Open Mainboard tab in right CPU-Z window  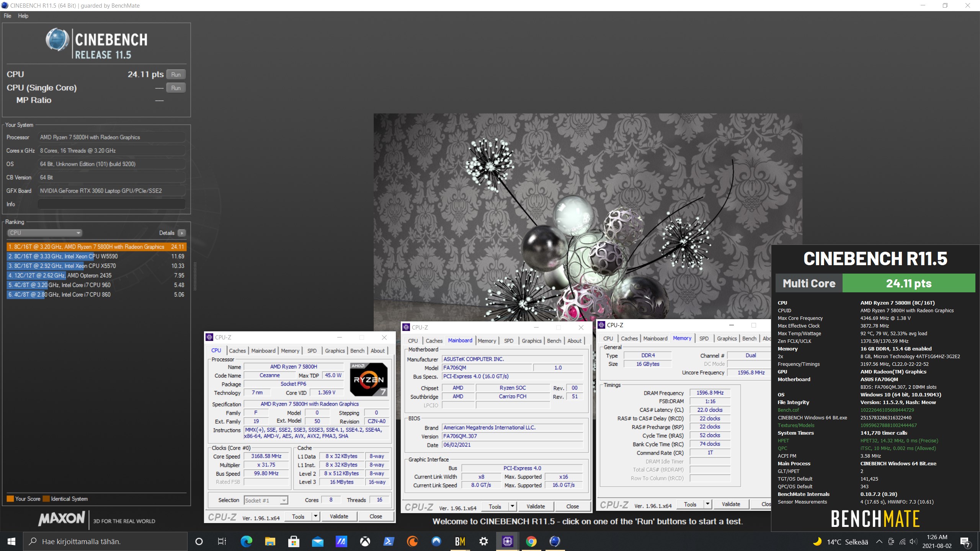pos(655,338)
